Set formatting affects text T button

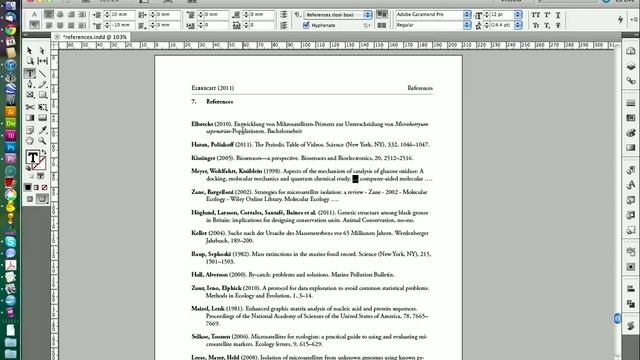[40, 176]
